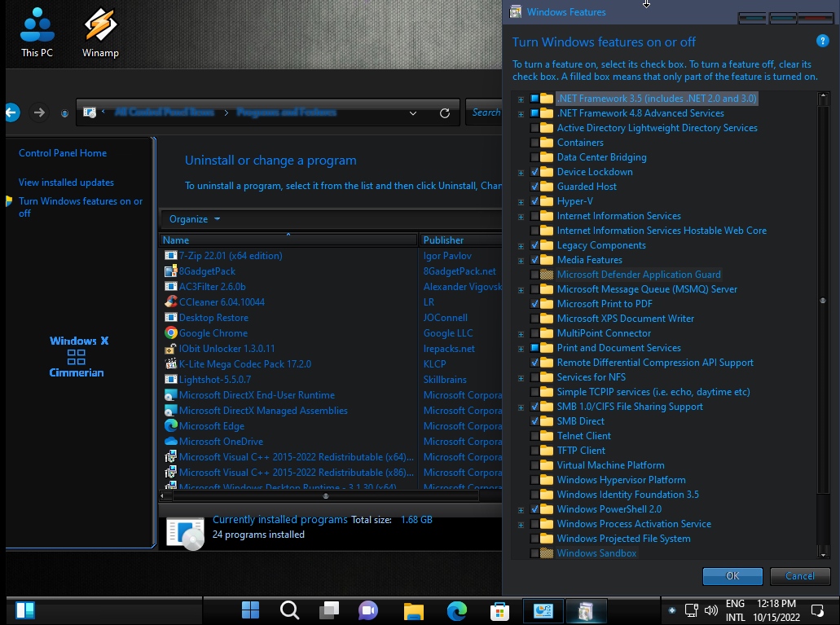Uncheck Guarded Host feature
The image size is (840, 625).
click(x=534, y=187)
